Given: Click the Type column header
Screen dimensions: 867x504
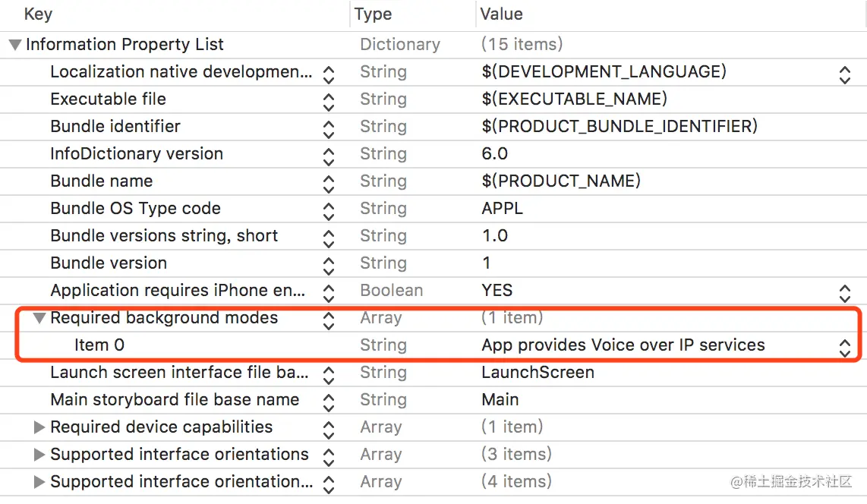Looking at the screenshot, I should [373, 14].
